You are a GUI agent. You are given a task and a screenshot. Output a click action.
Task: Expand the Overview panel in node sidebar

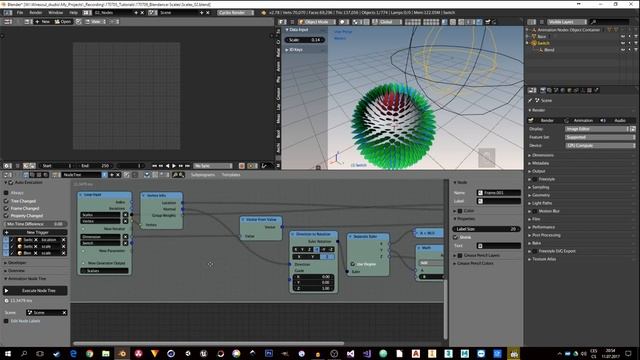tap(15, 271)
